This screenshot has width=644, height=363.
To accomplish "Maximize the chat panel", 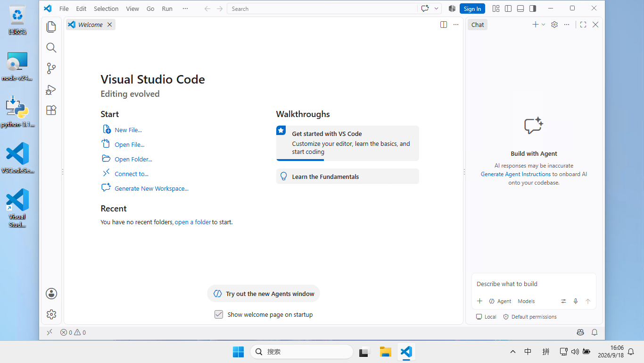I will (583, 25).
